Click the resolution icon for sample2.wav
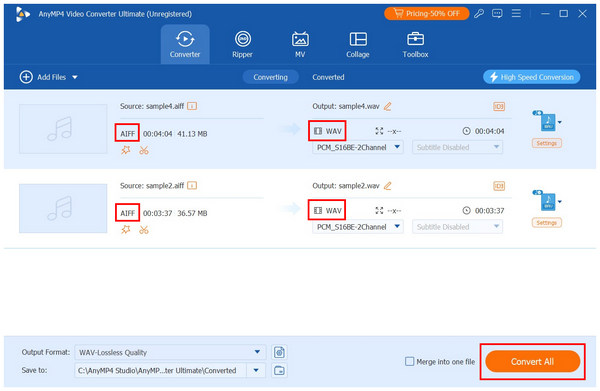Image resolution: width=600 pixels, height=391 pixels. point(379,210)
